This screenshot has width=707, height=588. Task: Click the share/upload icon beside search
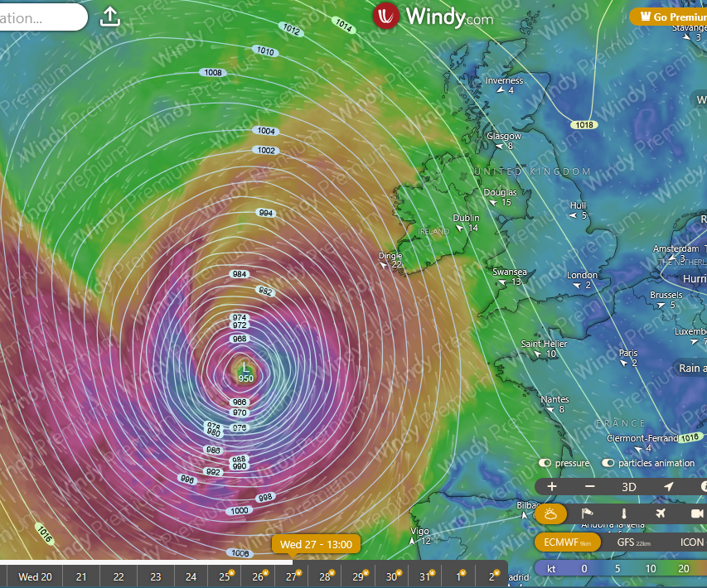coord(111,17)
